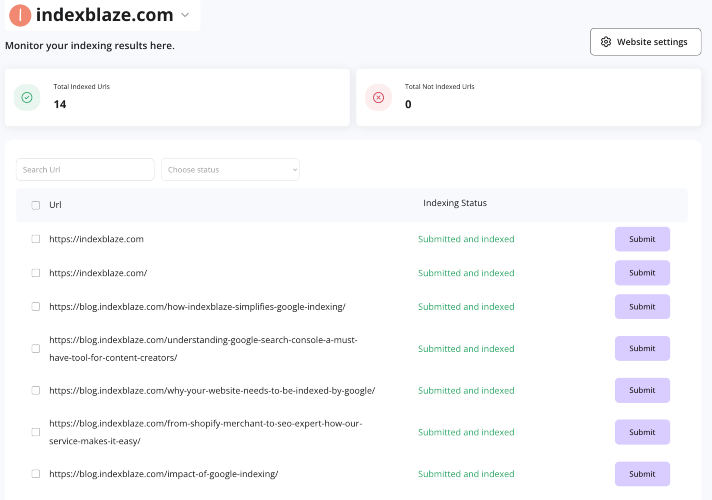Click the from-shopify-merchant-to-seo-expert URL text

click(x=206, y=432)
